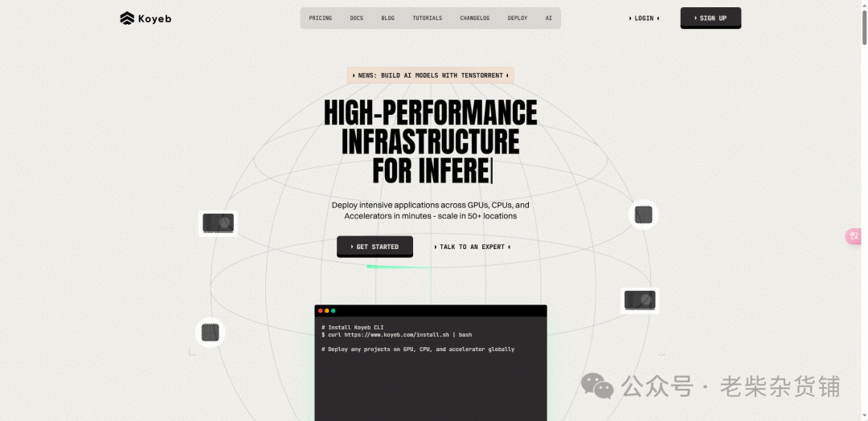The image size is (868, 421).
Task: Open the Pricing nav item
Action: tap(321, 18)
